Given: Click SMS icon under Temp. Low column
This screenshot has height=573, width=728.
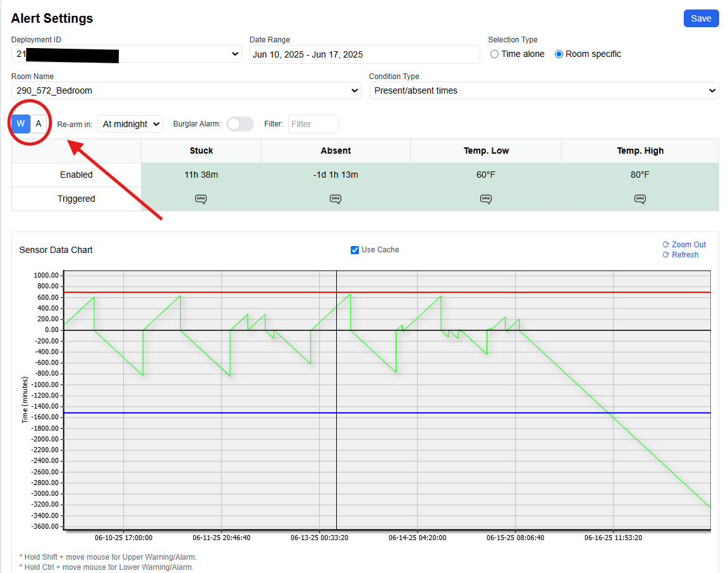Looking at the screenshot, I should (x=485, y=199).
